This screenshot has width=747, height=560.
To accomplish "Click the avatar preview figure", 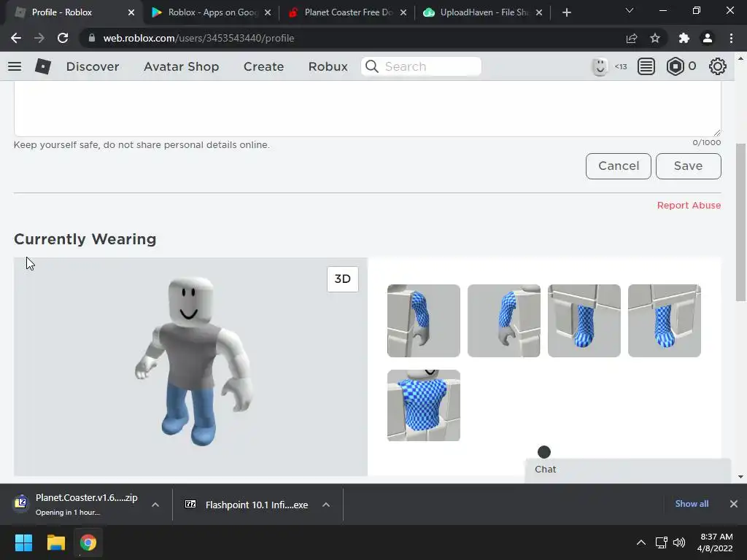I will coord(194,362).
